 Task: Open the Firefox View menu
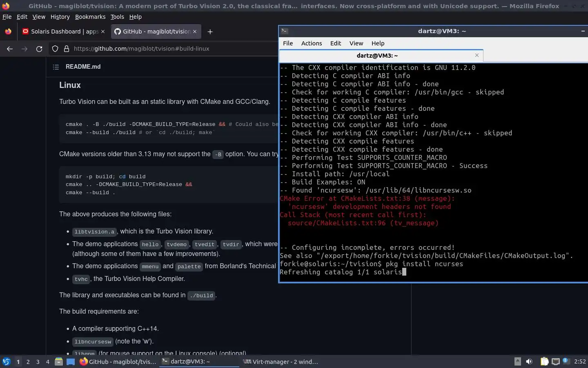[x=39, y=17]
